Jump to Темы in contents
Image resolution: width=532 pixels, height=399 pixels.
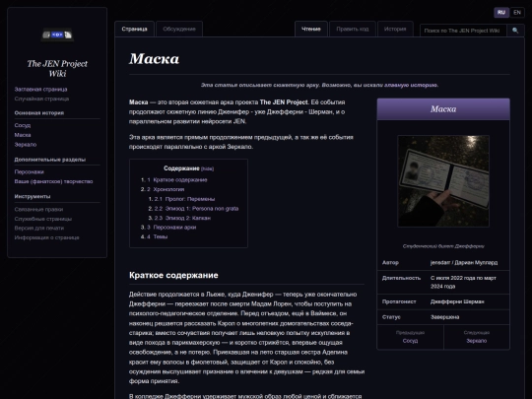pos(161,236)
